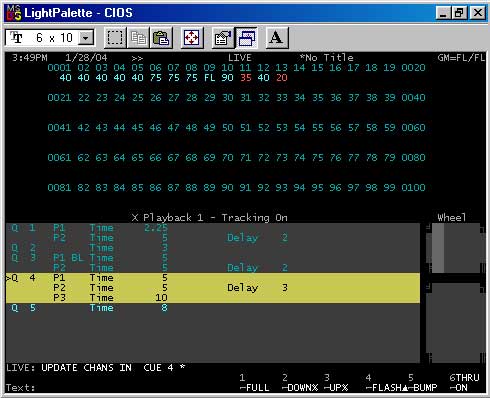The width and height of the screenshot is (490, 398).
Task: Click channel number 0040
Action: coord(413,98)
